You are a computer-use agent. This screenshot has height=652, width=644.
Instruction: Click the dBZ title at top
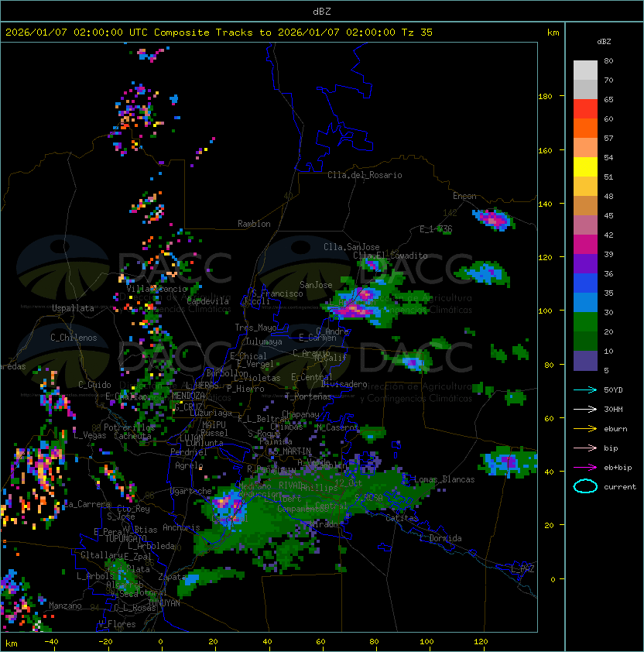(321, 11)
